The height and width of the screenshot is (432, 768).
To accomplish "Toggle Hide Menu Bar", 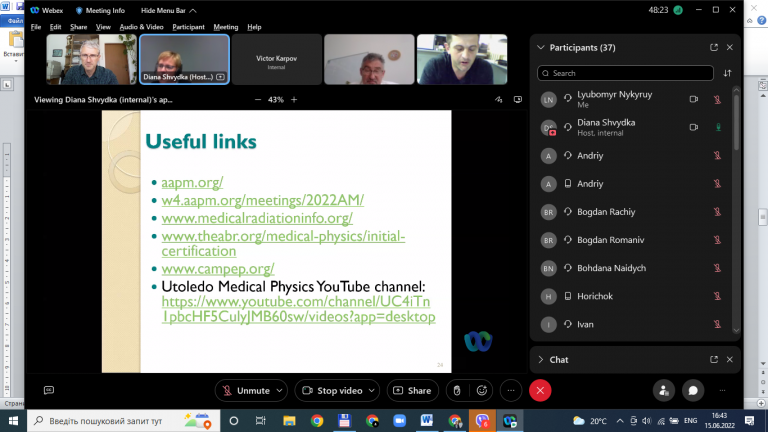I will 168,10.
